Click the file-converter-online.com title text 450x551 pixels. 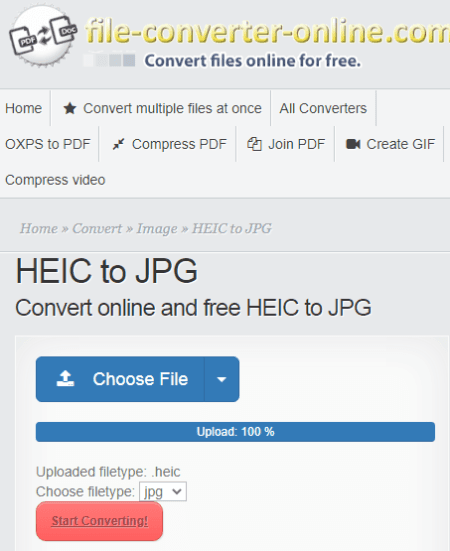[268, 31]
